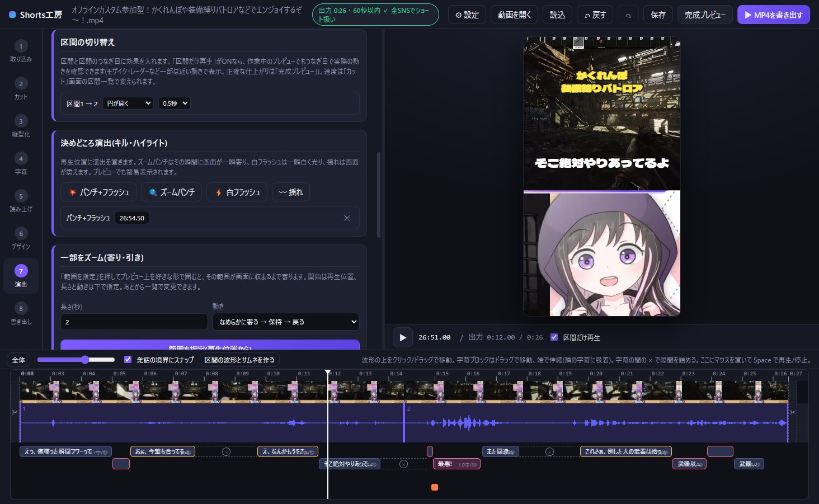
Task: Click 動画を開く button
Action: 514,15
